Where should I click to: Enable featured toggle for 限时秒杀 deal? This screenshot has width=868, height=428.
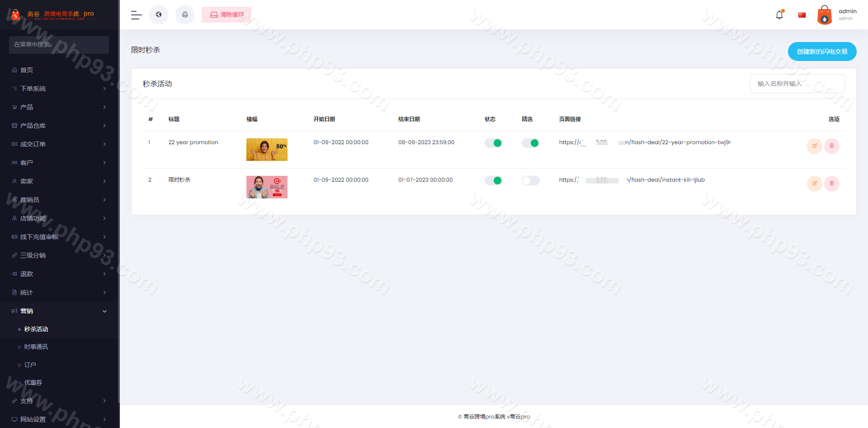tap(530, 181)
